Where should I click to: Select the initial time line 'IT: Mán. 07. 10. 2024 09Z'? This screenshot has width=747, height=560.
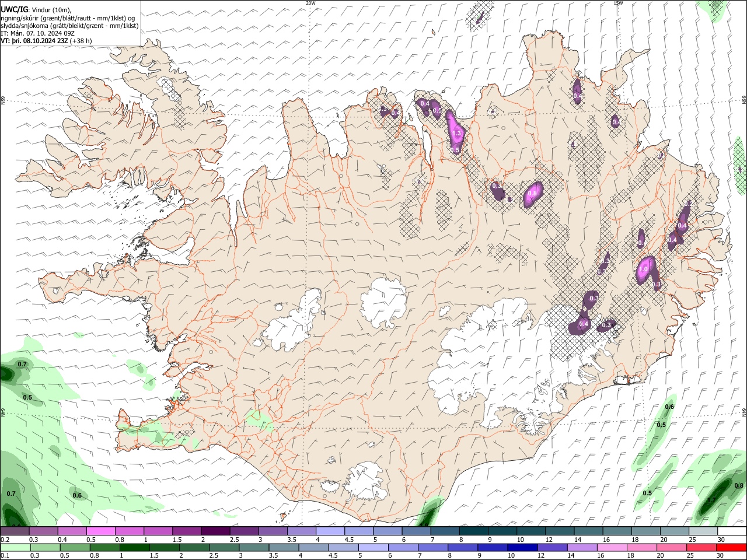(x=37, y=33)
